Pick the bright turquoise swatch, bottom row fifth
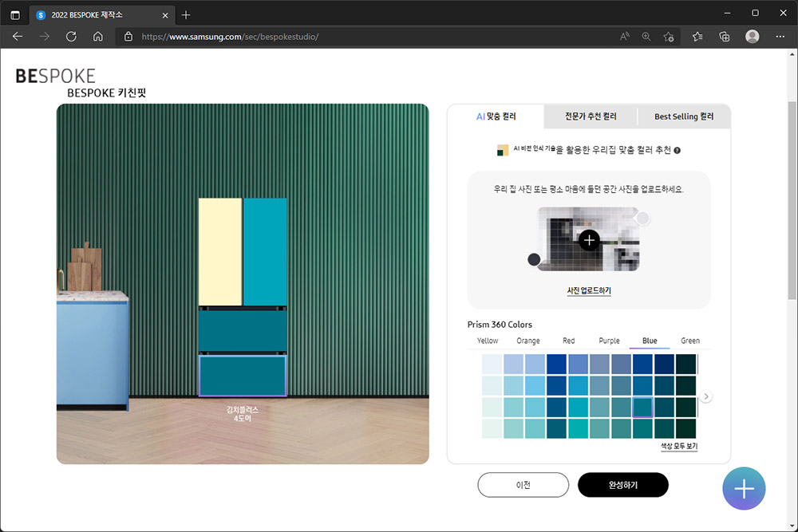The width and height of the screenshot is (798, 532). (578, 429)
